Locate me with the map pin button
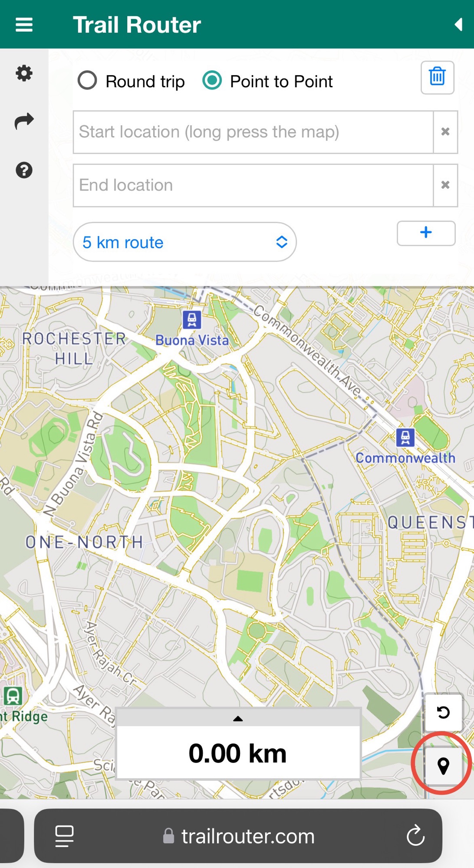The width and height of the screenshot is (474, 868). 443,766
